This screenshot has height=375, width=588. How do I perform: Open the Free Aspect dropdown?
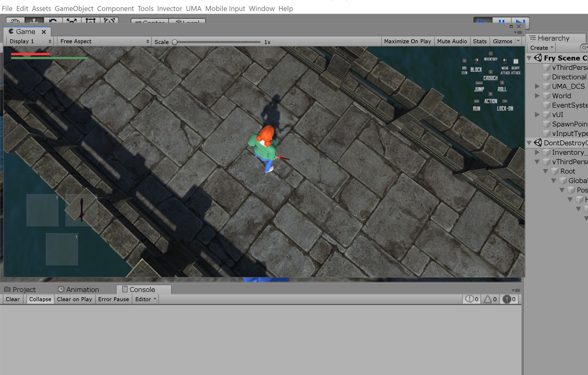[x=104, y=41]
